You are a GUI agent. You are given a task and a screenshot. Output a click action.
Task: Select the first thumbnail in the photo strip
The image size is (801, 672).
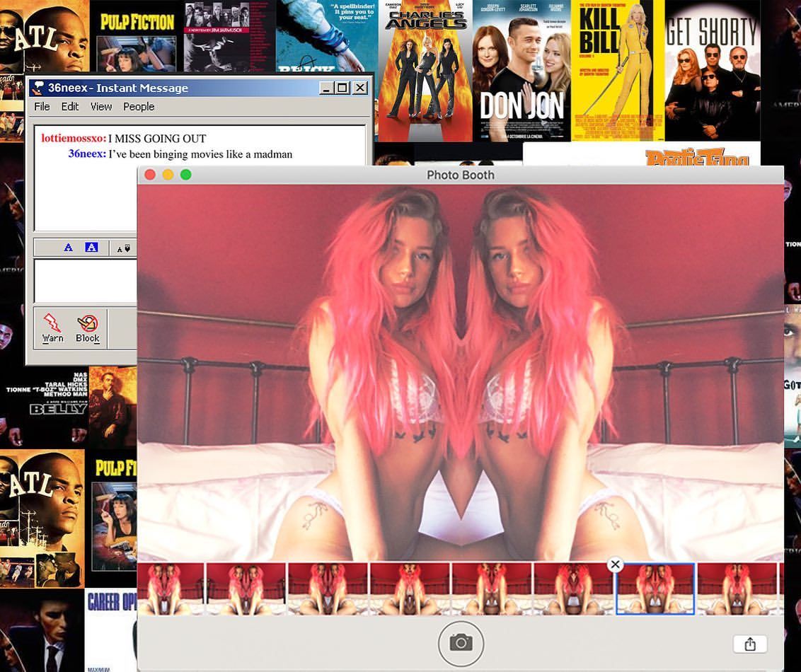(x=170, y=589)
